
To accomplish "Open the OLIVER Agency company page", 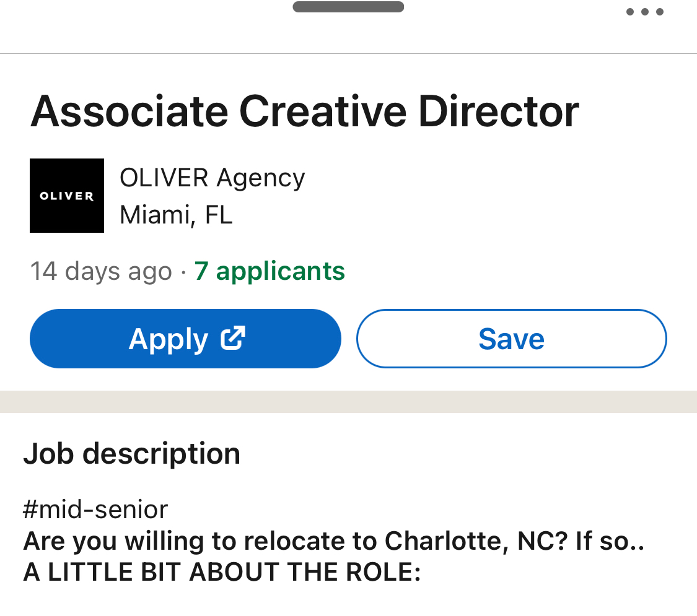I will coord(212,178).
